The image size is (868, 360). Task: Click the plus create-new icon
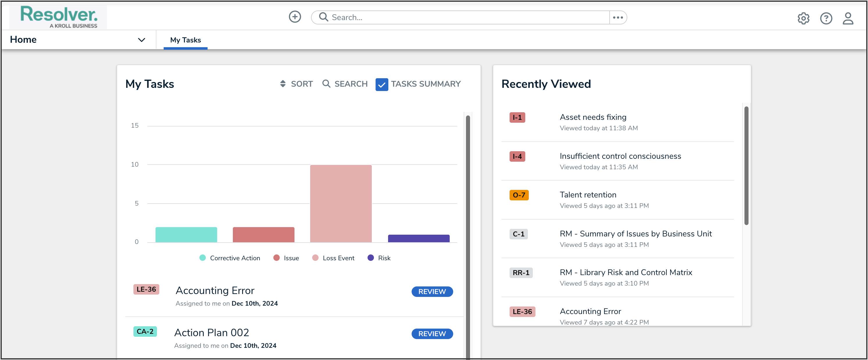294,17
